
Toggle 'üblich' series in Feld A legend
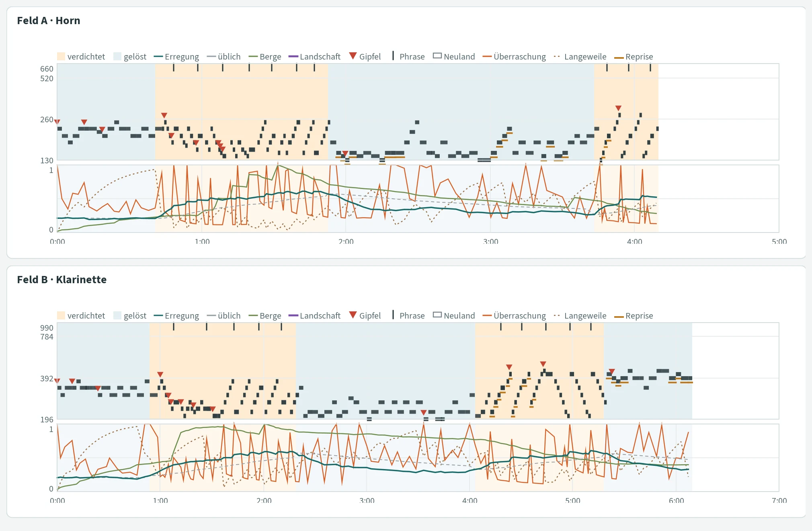click(x=224, y=57)
